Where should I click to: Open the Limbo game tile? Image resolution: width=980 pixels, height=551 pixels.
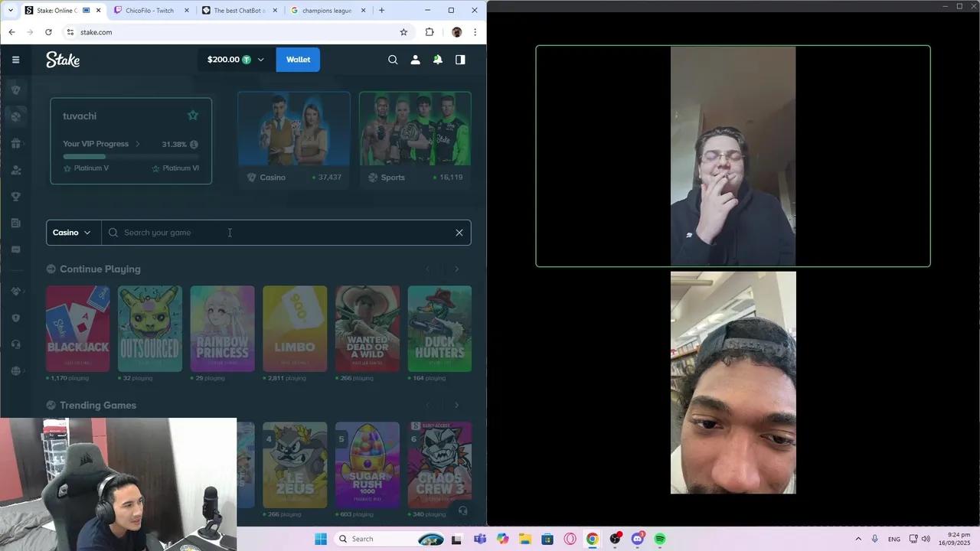point(295,328)
